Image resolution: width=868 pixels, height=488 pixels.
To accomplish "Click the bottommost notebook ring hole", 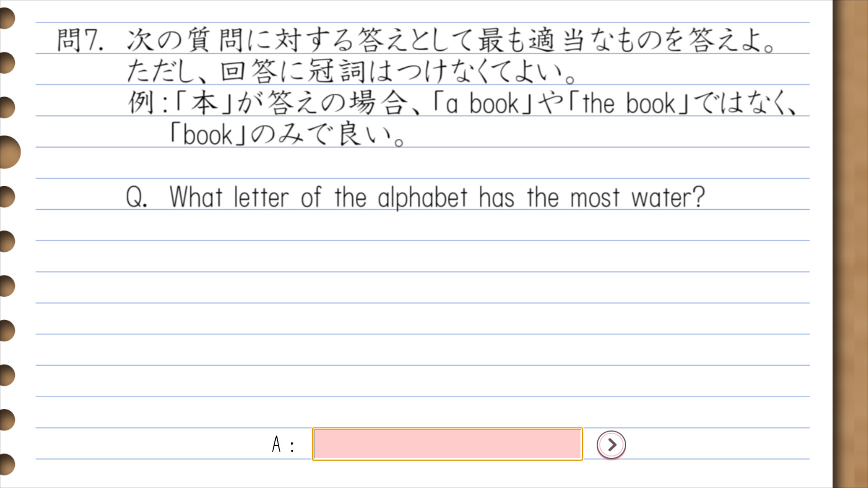I will coord(6,465).
